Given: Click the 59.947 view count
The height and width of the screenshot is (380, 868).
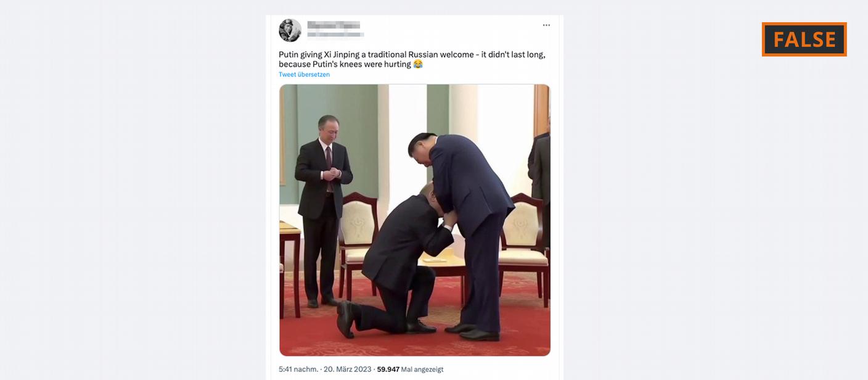Looking at the screenshot, I should point(388,370).
